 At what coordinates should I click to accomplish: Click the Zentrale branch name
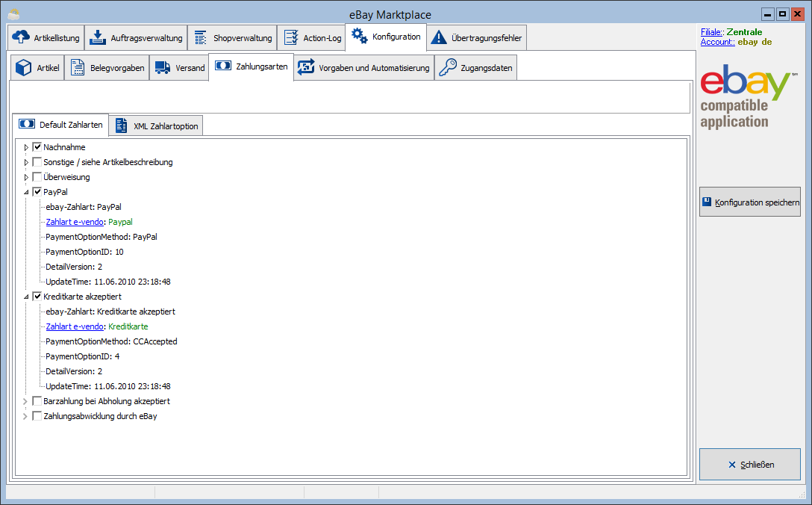pos(744,32)
